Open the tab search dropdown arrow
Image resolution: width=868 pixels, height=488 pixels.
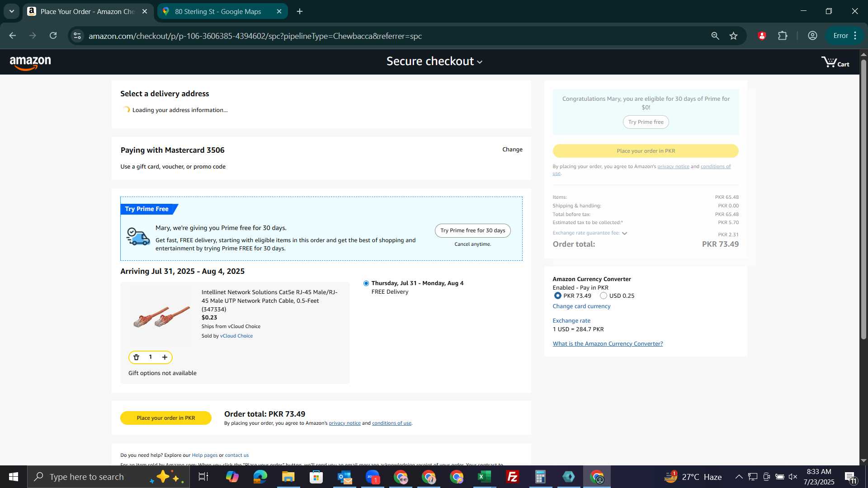point(12,12)
